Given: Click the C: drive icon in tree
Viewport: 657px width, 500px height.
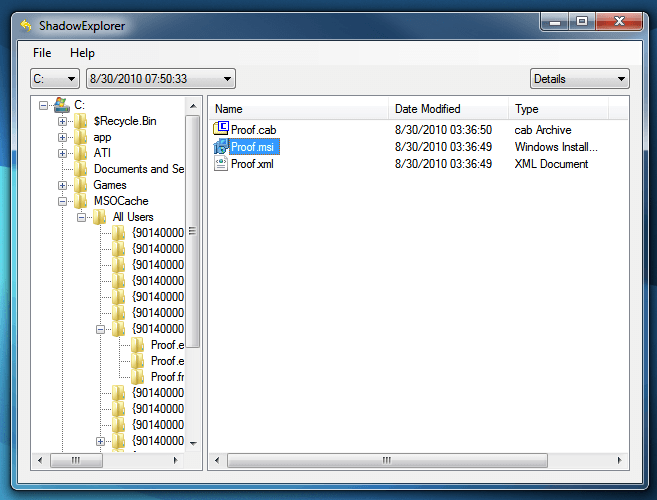Looking at the screenshot, I should coord(61,105).
